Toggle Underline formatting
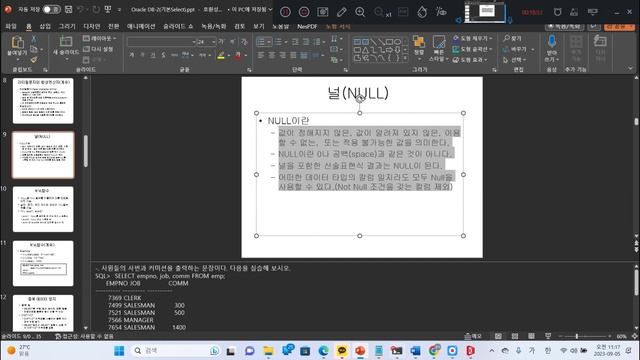 pyautogui.click(x=153, y=55)
